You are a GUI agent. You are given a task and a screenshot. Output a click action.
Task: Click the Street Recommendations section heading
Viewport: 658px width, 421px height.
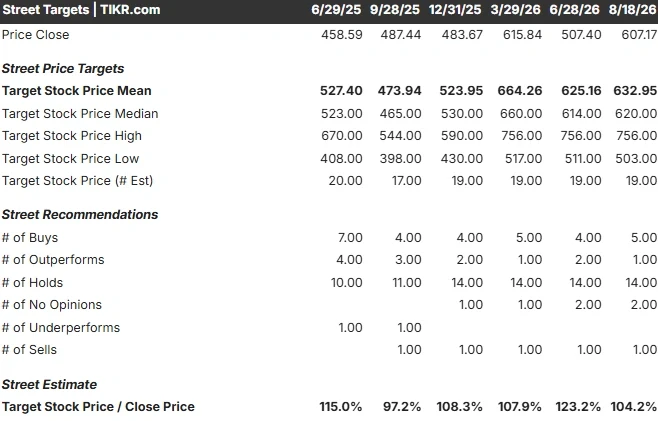(x=80, y=214)
